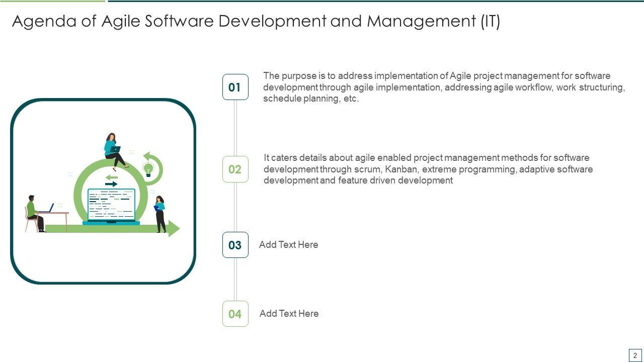Select the vertical connector line between 01 and 02
Screen dimensions: 644x362
point(235,128)
